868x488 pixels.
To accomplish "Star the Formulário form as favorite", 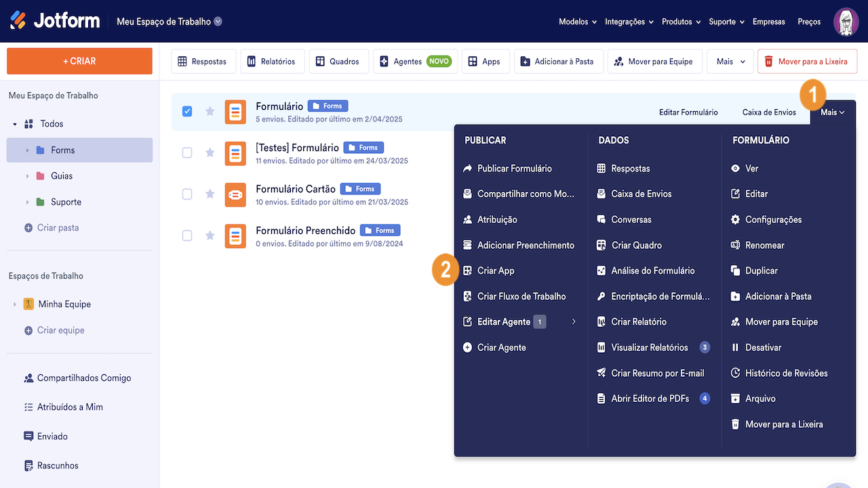I will coord(210,111).
